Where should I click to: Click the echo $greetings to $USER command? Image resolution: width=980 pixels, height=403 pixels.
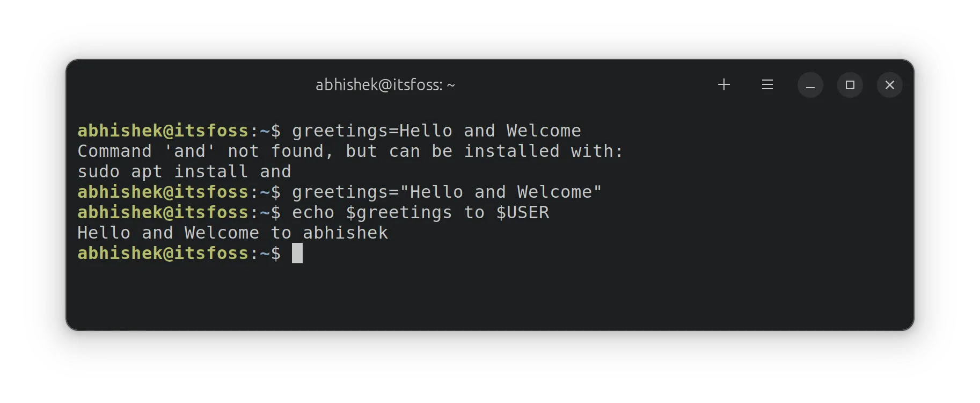pos(420,212)
